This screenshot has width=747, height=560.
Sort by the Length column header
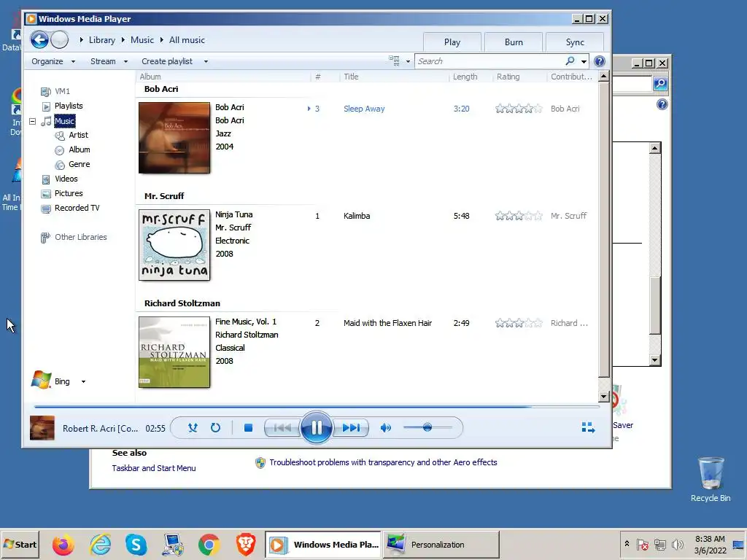click(x=471, y=77)
